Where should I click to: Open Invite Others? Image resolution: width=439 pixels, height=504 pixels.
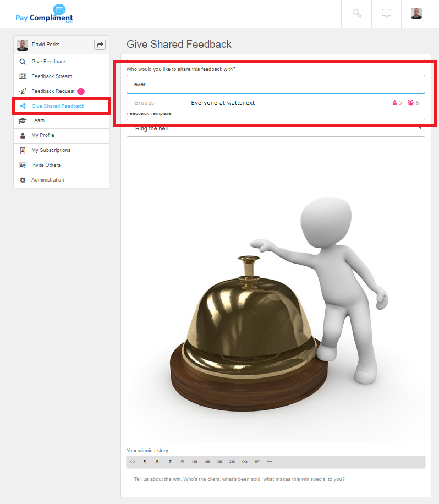[x=62, y=165]
